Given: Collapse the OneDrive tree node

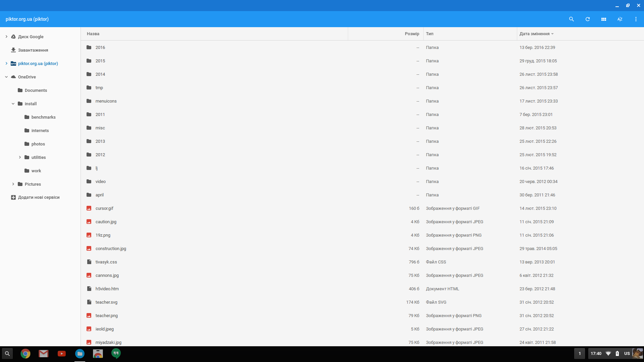Looking at the screenshot, I should pyautogui.click(x=6, y=77).
